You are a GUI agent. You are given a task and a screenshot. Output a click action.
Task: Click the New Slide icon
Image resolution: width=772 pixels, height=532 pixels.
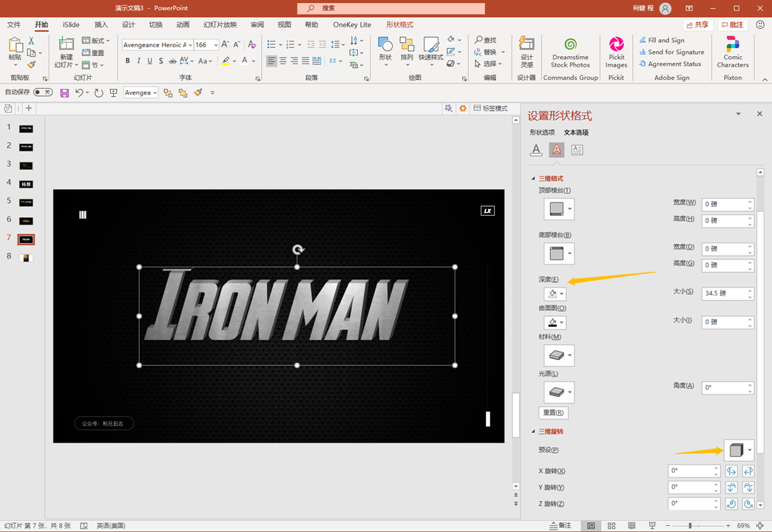[66, 44]
